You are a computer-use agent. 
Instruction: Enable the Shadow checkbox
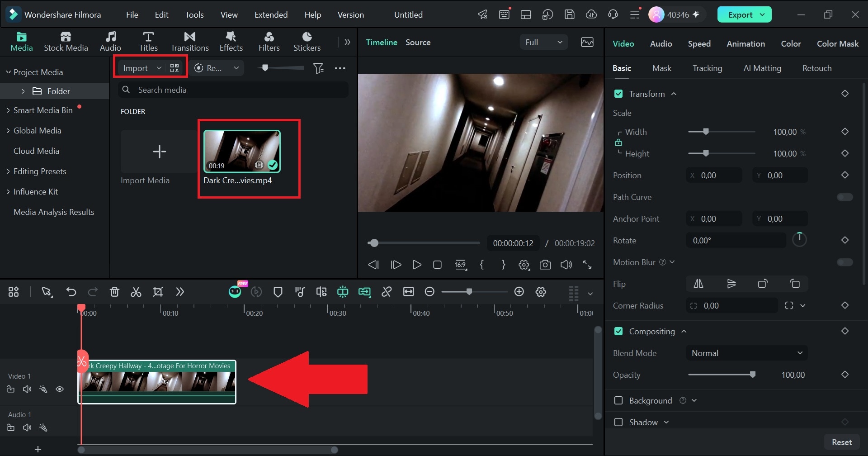pyautogui.click(x=618, y=423)
